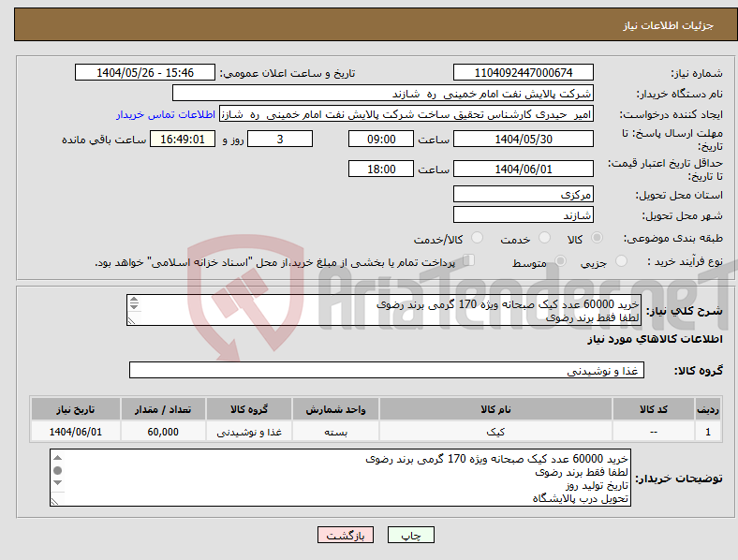The width and height of the screenshot is (738, 560).
Task: Click the جزئیات اطلاعات نیاز header title
Action: coord(669,25)
